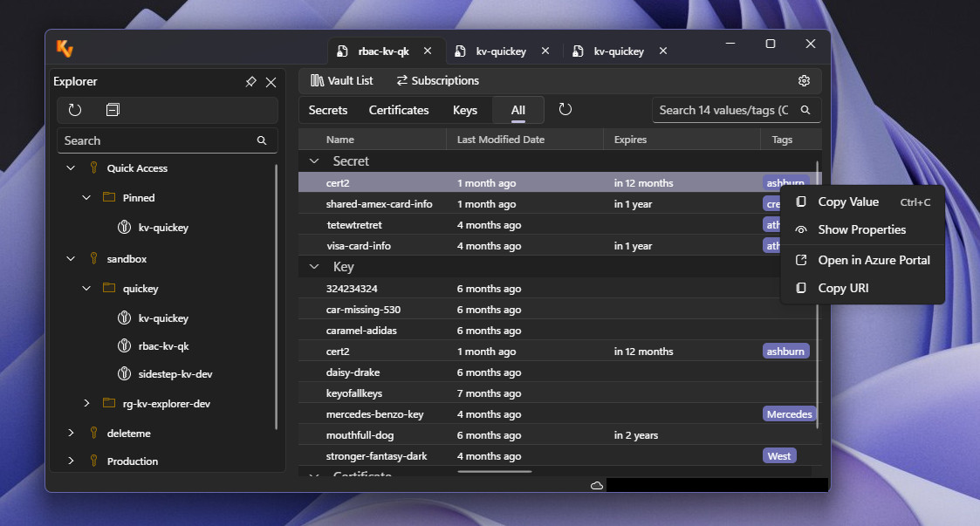Select Open in Azure Portal menu item
This screenshot has width=980, height=526.
pyautogui.click(x=874, y=260)
